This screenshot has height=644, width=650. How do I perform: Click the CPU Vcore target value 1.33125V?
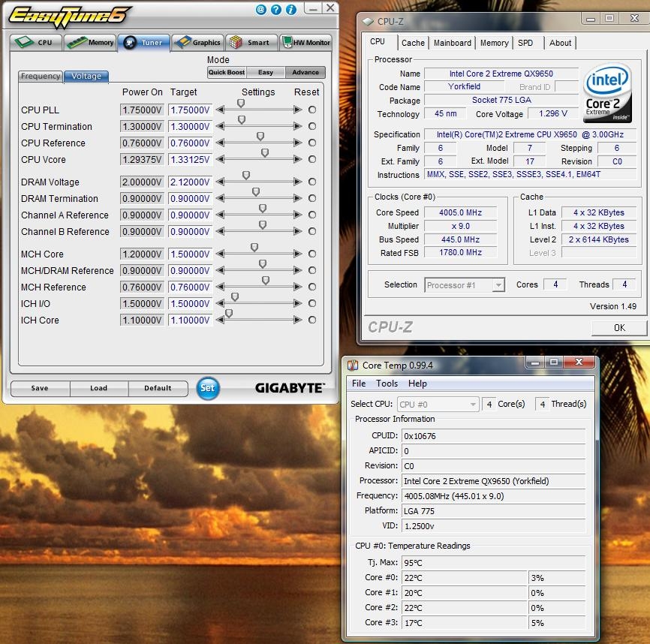(x=191, y=160)
